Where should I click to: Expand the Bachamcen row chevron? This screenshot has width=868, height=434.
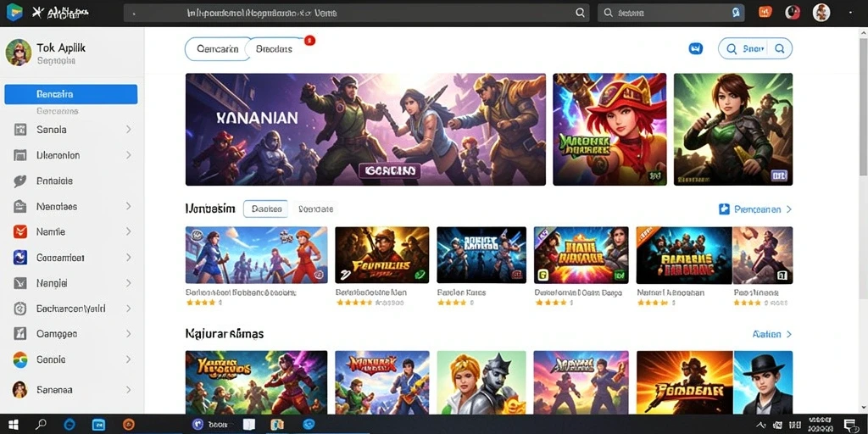tap(129, 309)
